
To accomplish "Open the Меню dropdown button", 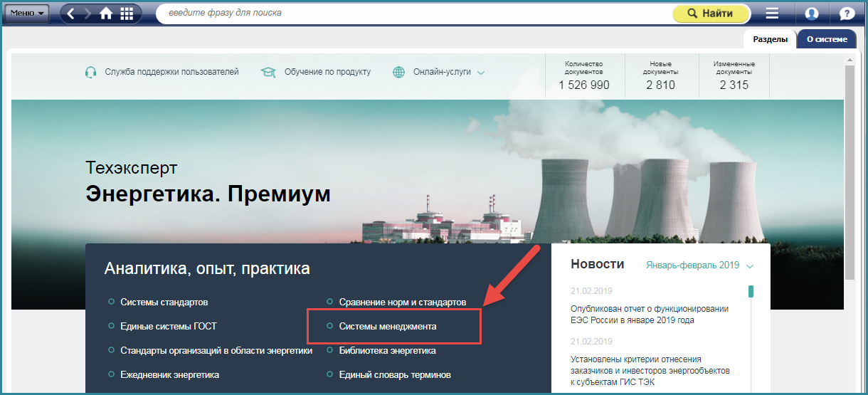I will click(x=27, y=13).
